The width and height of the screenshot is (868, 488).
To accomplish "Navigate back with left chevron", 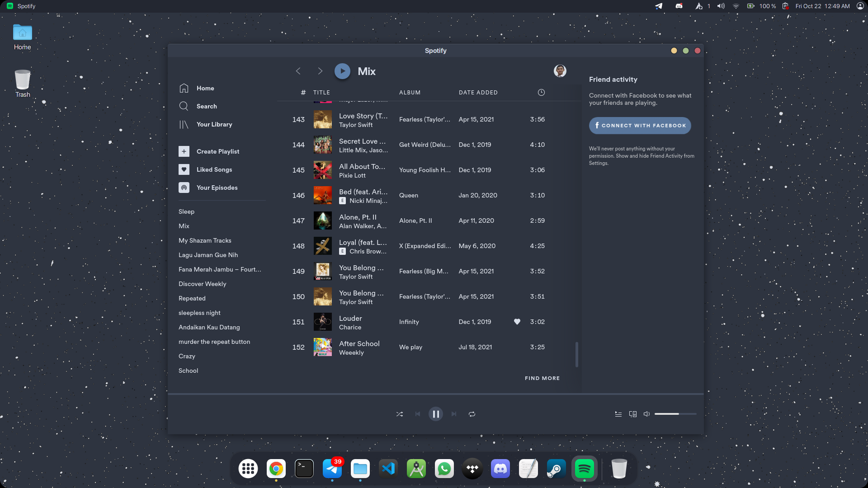I will (x=298, y=71).
